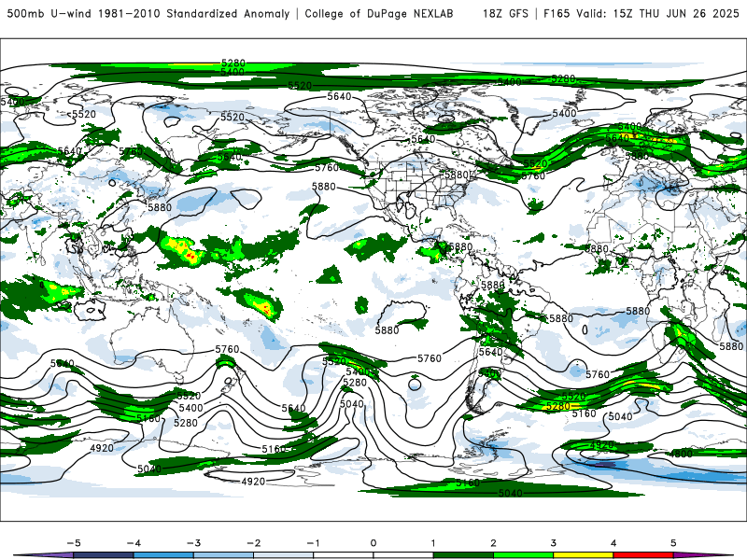The width and height of the screenshot is (747, 560).
Task: Click the colorbar label '0'
Action: [x=373, y=543]
